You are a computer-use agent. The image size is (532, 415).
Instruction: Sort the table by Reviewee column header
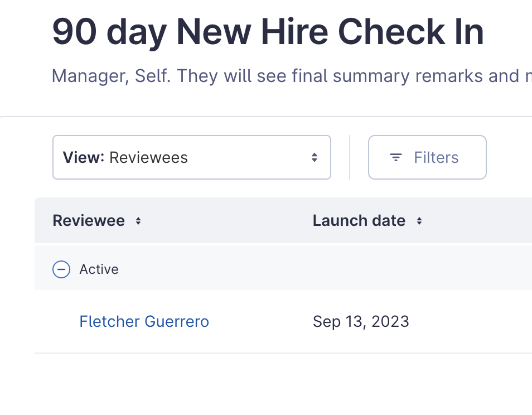click(x=89, y=221)
